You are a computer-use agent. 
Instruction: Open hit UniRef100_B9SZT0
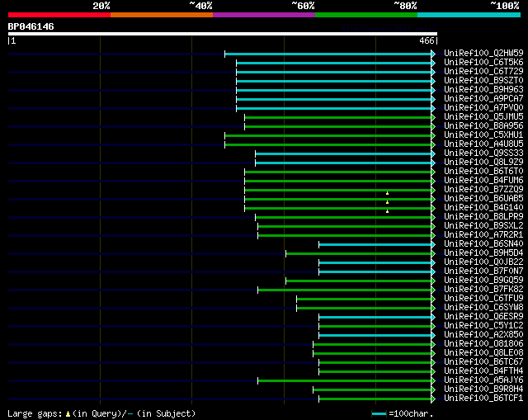483,80
